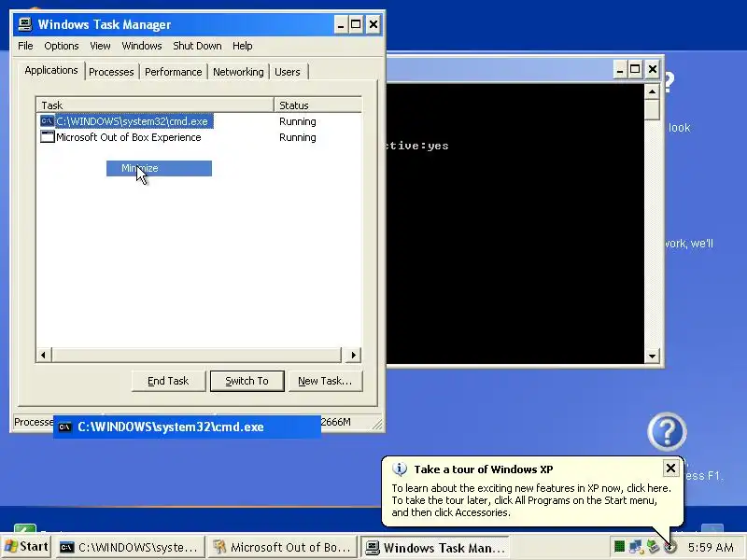Sort by the Status column header
The image size is (747, 560).
pos(317,105)
